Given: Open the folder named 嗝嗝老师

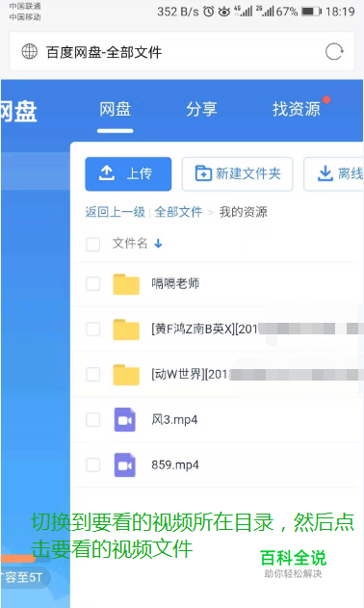Looking at the screenshot, I should [175, 284].
